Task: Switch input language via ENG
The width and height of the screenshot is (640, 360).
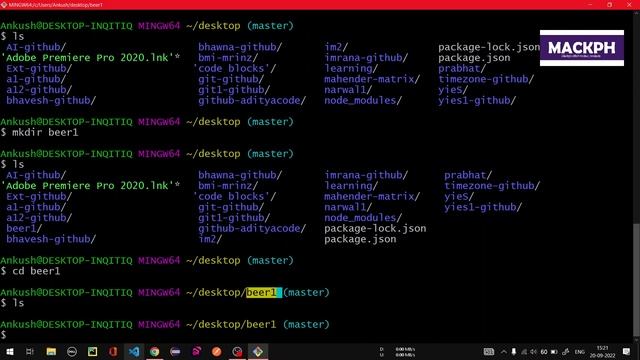Action: pos(580,352)
